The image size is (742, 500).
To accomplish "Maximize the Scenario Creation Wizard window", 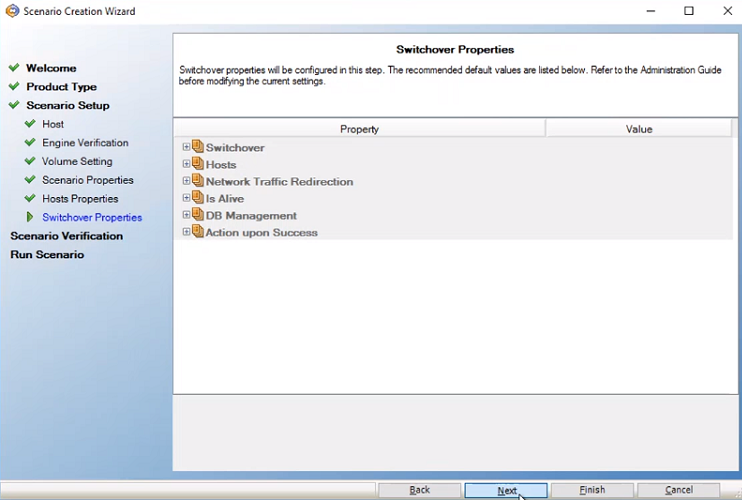I will pos(689,11).
